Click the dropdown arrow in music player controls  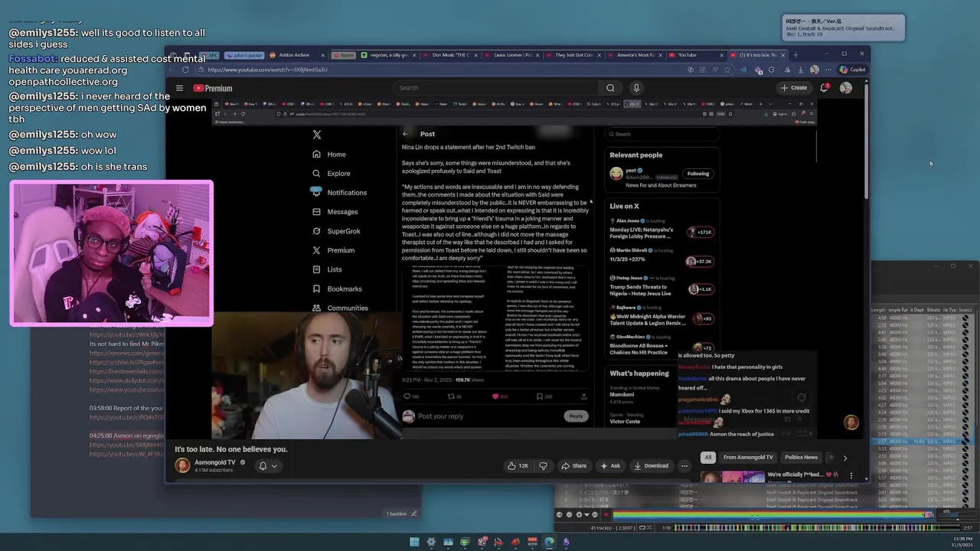586,514
